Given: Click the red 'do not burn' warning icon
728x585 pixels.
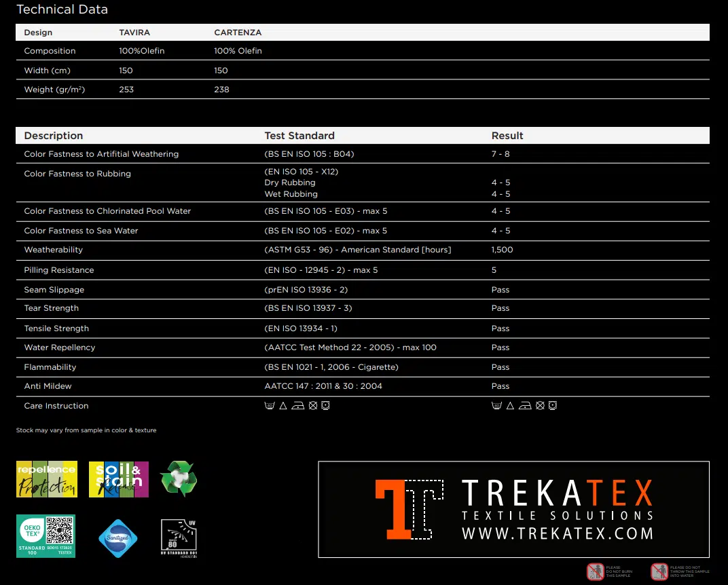Looking at the screenshot, I should point(595,571).
